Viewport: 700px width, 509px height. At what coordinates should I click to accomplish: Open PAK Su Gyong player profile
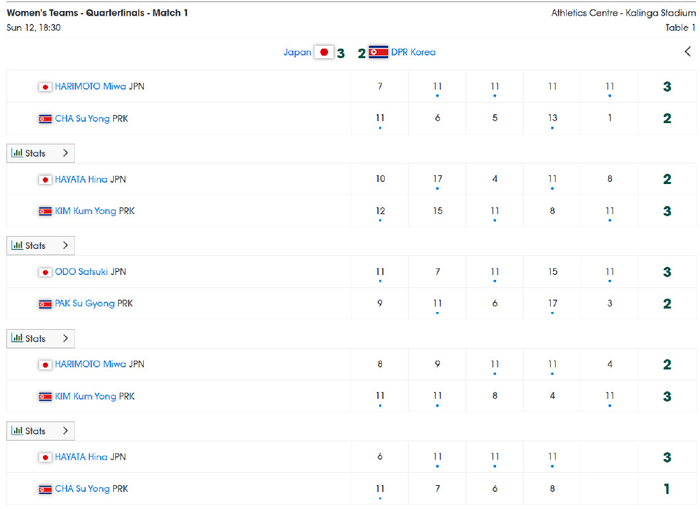click(85, 303)
